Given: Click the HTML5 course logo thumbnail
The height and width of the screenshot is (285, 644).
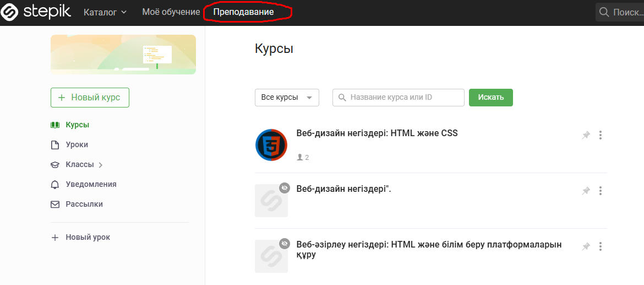Looking at the screenshot, I should coord(271,145).
